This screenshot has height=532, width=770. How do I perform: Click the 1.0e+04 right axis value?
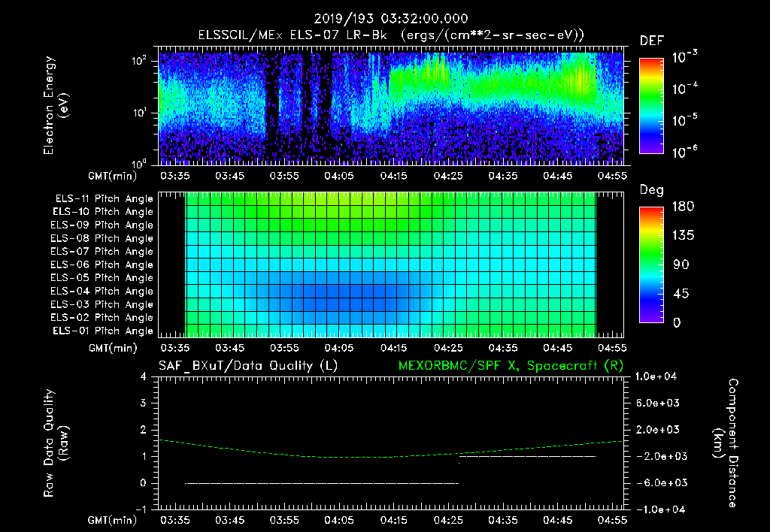[656, 376]
